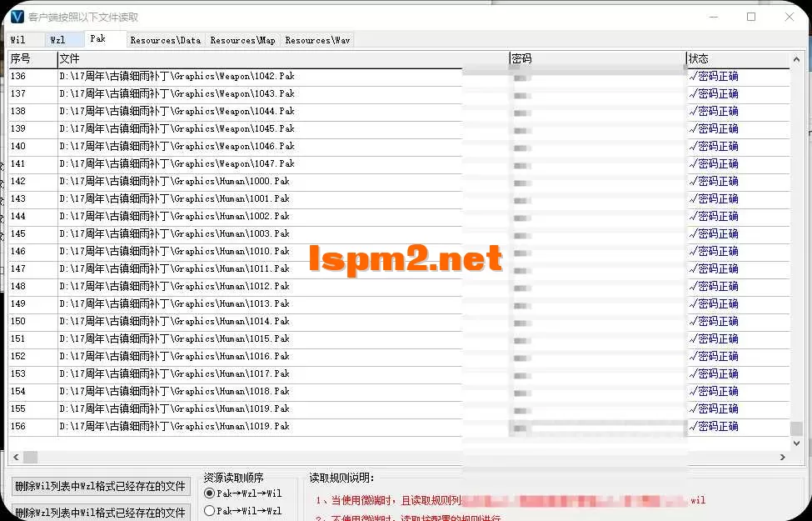
Task: Open the Resources\Map tab
Action: coord(243,40)
